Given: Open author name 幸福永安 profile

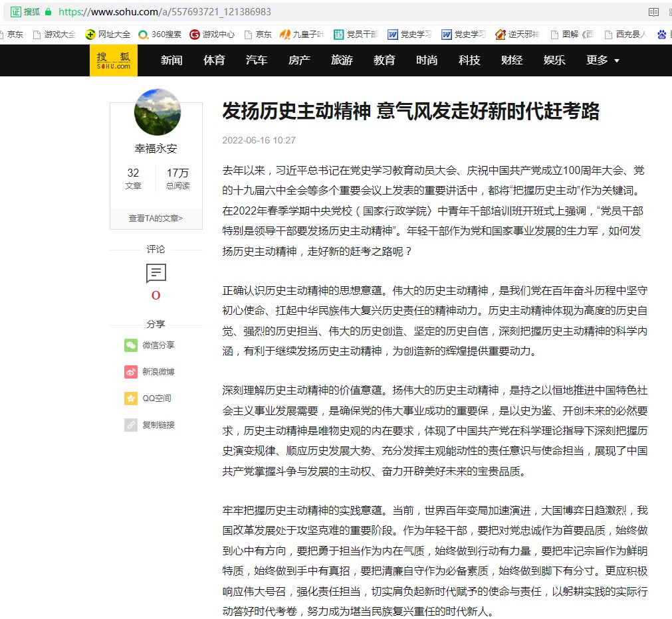Looking at the screenshot, I should tap(156, 149).
